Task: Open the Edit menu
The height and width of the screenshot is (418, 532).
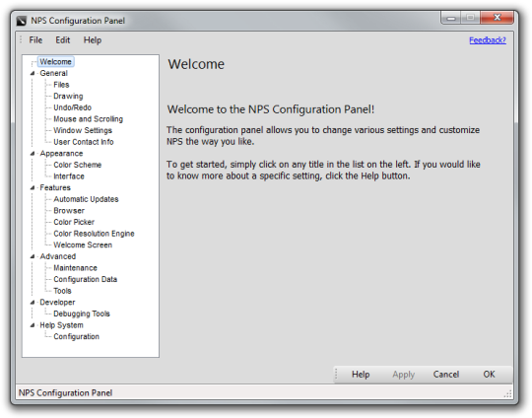Action: click(63, 40)
